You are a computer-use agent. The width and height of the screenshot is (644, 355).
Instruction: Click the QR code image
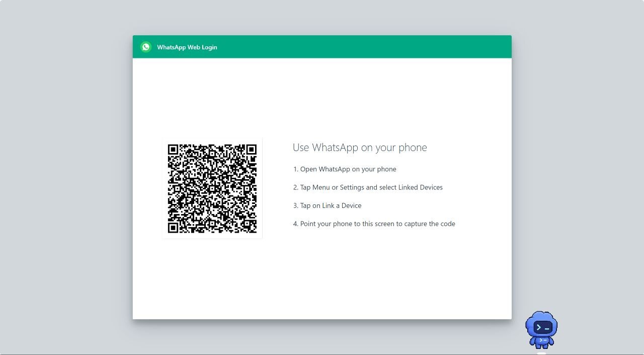pos(212,188)
